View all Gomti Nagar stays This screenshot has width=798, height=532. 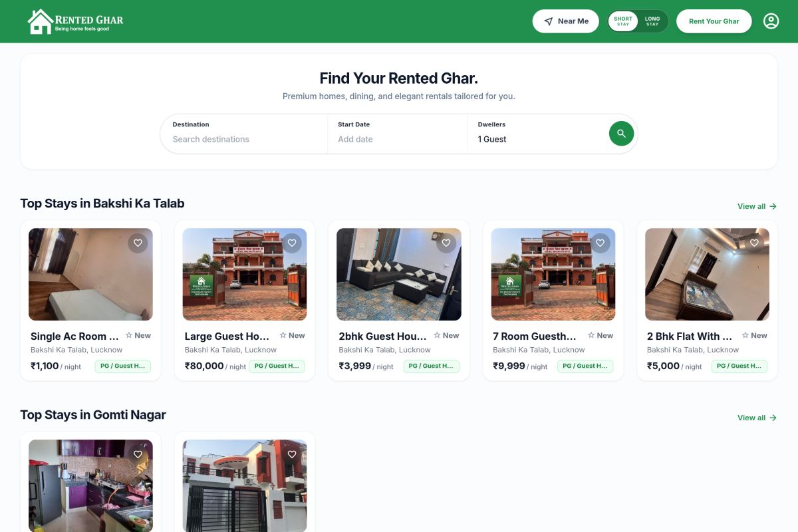[x=757, y=418]
